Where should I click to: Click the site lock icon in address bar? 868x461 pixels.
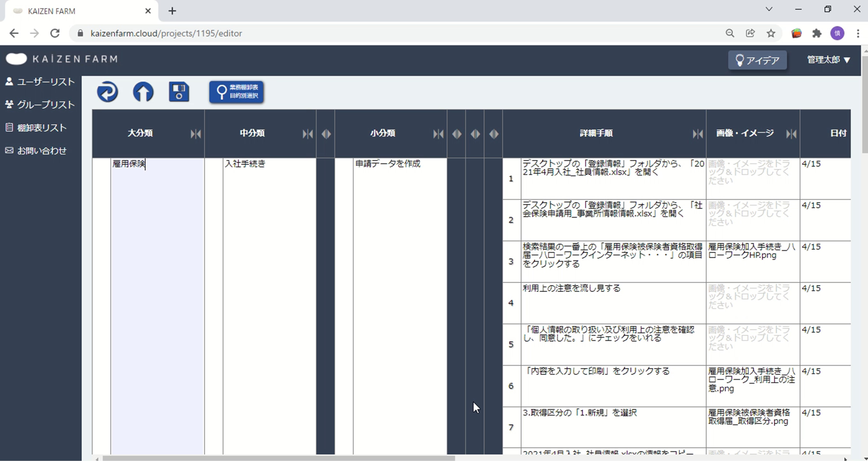[80, 33]
